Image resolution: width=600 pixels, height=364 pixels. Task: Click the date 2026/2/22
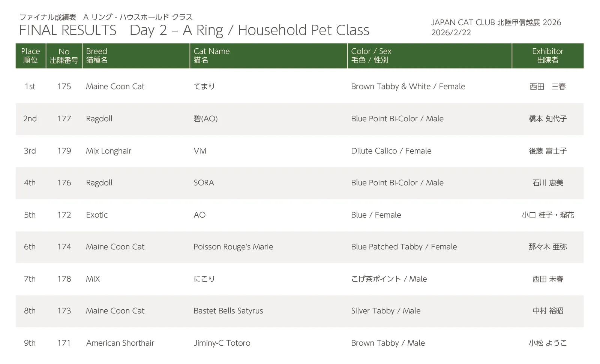point(451,33)
